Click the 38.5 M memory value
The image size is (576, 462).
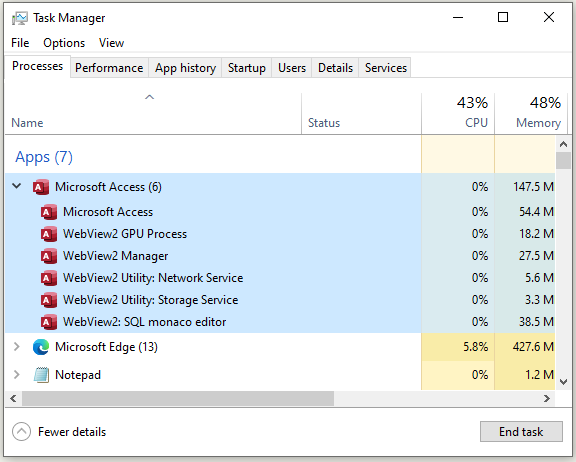pos(536,322)
